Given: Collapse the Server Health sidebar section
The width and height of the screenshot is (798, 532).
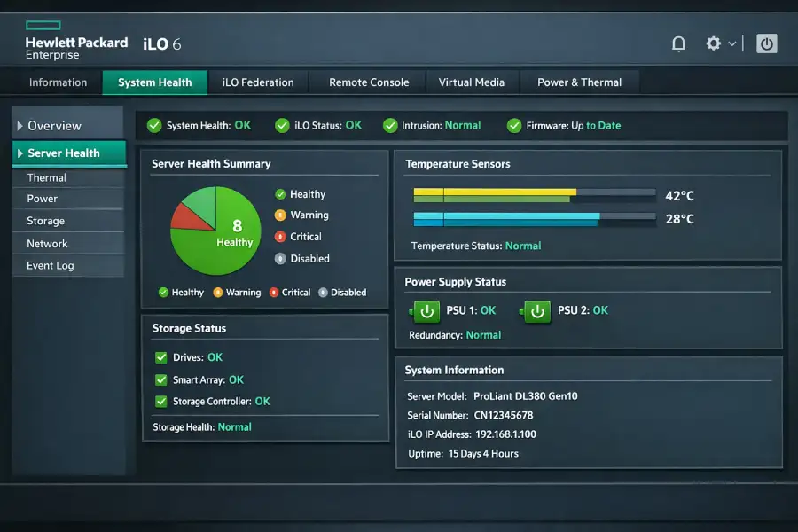Looking at the screenshot, I should coord(20,153).
